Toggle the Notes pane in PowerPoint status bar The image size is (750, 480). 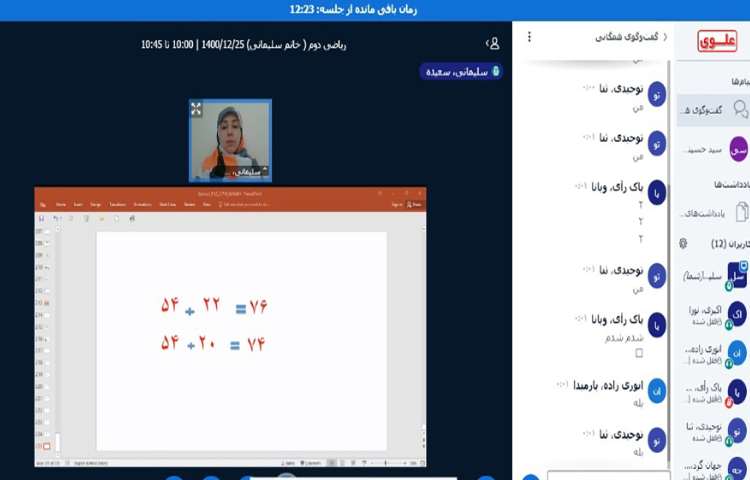point(289,463)
